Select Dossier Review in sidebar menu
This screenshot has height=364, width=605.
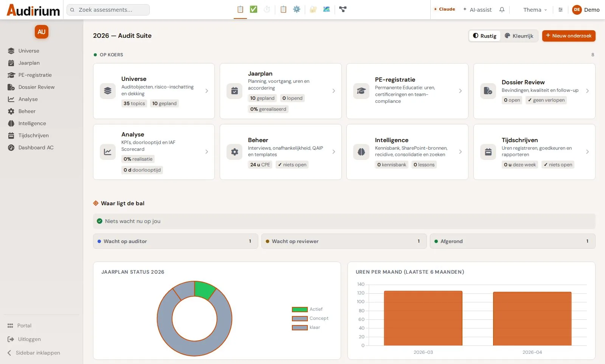click(36, 87)
